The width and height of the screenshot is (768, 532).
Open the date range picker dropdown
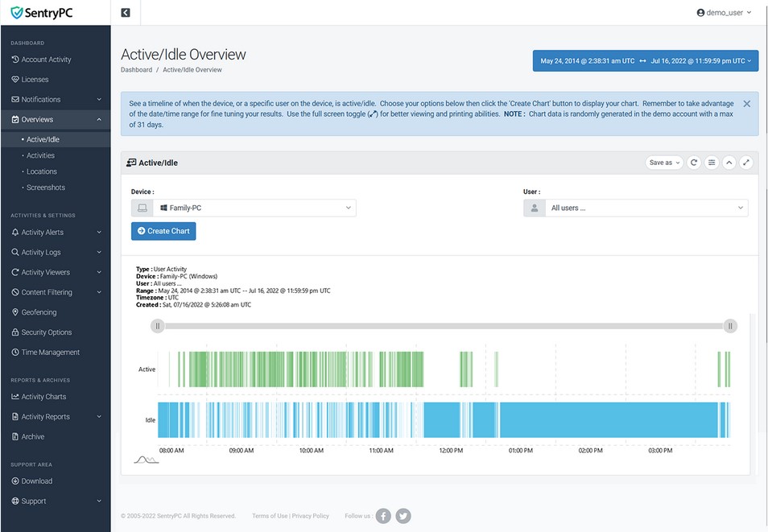[x=646, y=61]
